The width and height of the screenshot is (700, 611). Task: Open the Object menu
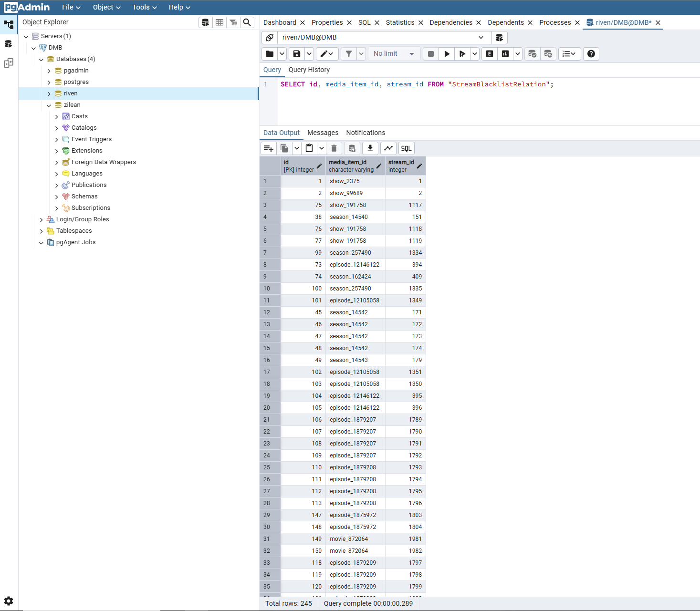click(107, 7)
